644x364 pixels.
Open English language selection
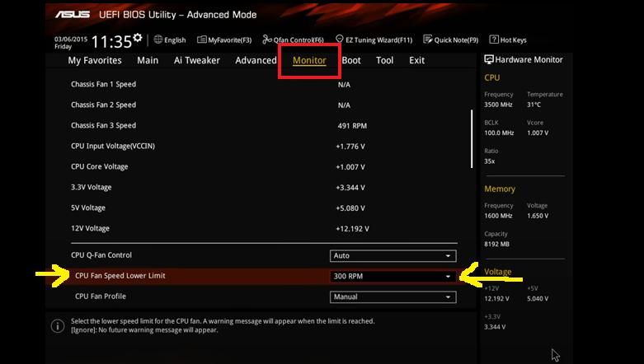175,40
